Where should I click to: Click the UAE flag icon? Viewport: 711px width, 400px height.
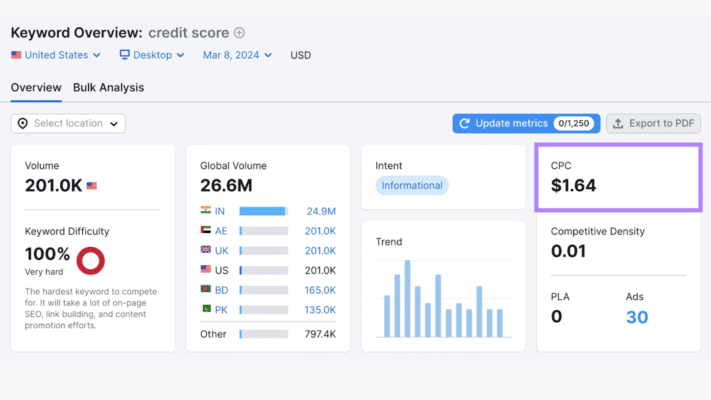(x=205, y=230)
